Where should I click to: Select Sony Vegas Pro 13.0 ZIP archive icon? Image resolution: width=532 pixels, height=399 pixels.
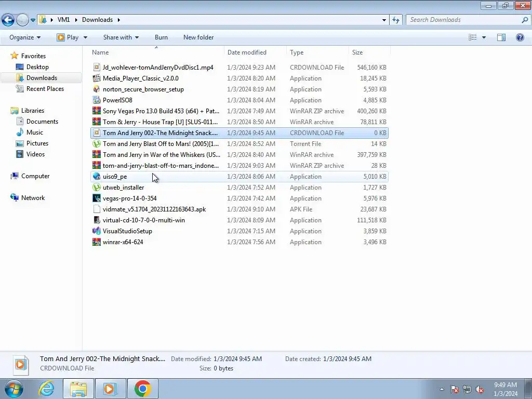pyautogui.click(x=97, y=111)
